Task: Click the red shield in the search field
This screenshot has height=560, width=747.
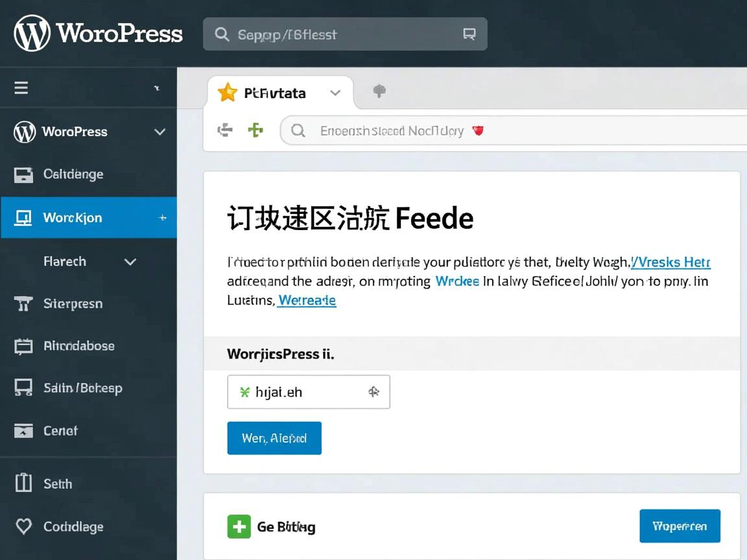Action: (x=478, y=130)
